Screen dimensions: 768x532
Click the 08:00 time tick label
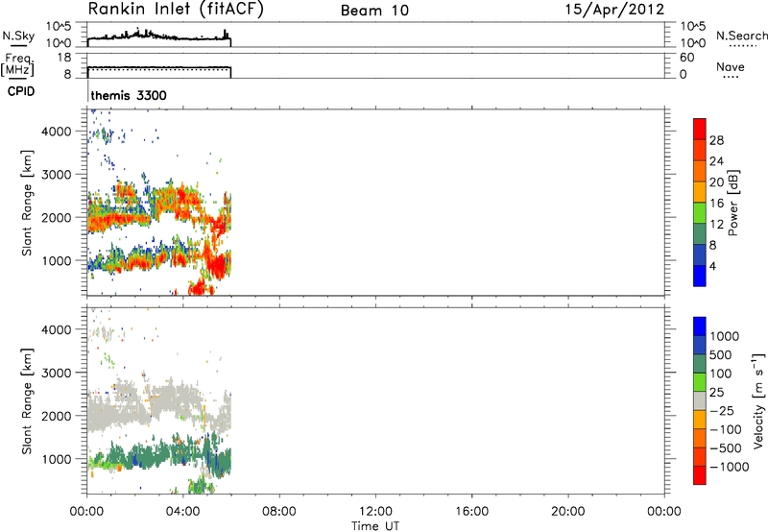click(278, 512)
